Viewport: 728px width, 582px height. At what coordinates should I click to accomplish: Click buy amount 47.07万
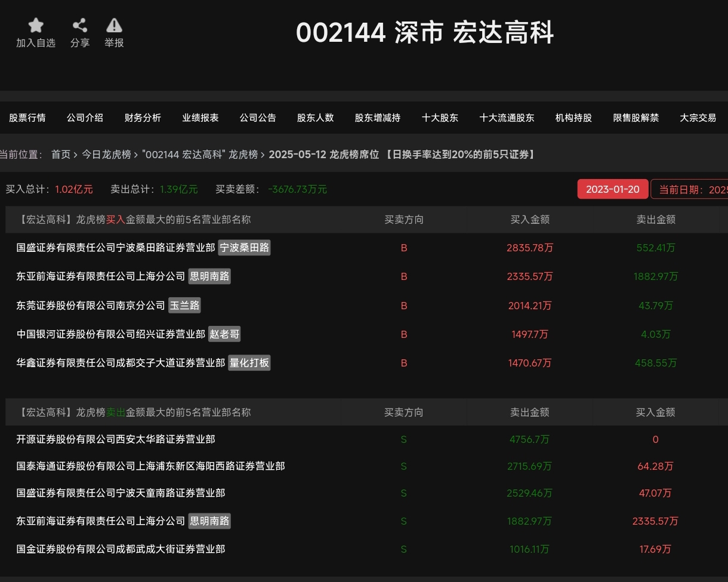click(655, 493)
